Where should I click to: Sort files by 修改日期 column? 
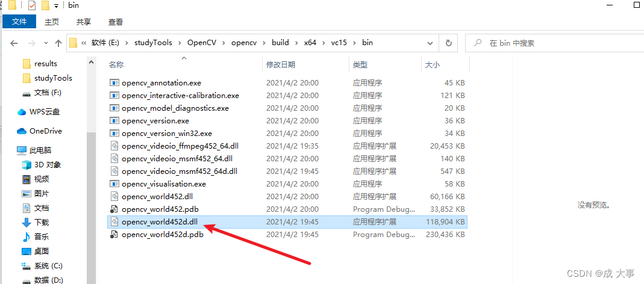pos(281,64)
